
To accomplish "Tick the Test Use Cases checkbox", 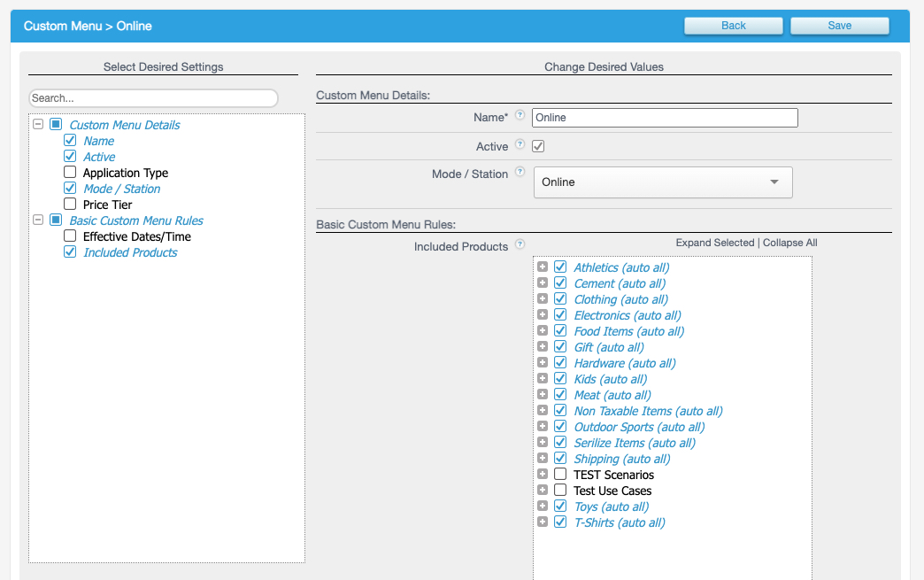I will click(x=560, y=490).
